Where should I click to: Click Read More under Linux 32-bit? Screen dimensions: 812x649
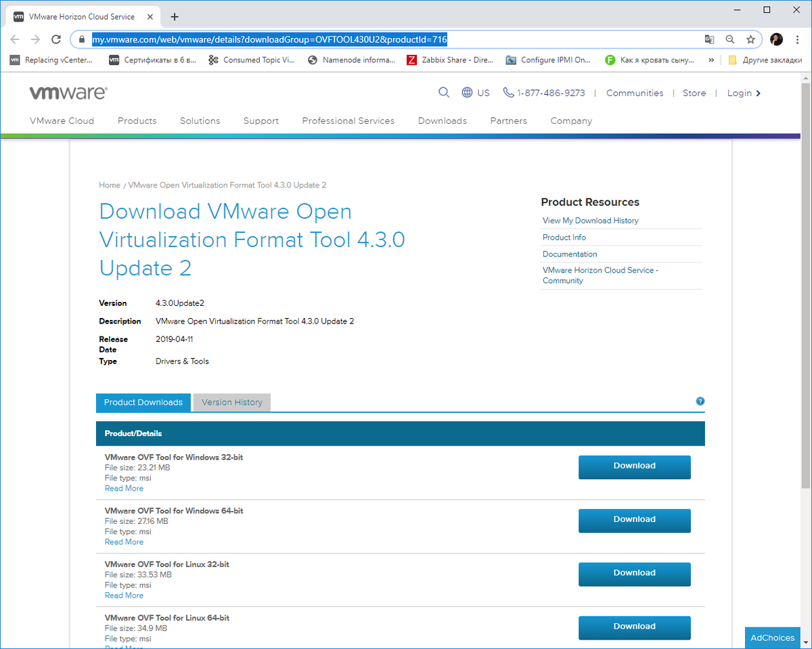124,595
